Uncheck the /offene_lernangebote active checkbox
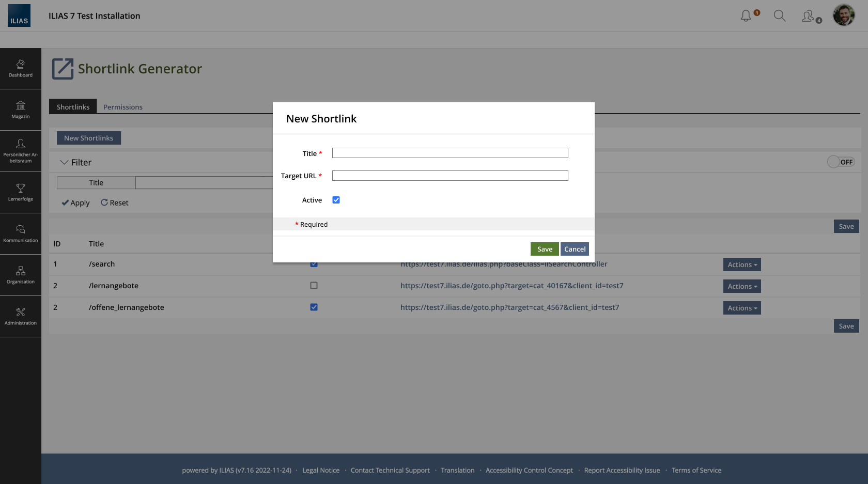The image size is (868, 484). pyautogui.click(x=314, y=307)
